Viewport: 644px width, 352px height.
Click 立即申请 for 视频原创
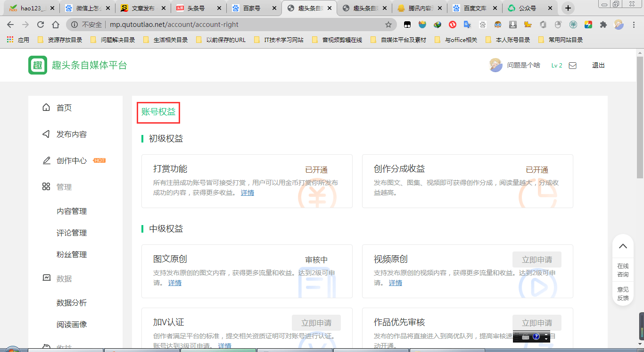pos(537,260)
